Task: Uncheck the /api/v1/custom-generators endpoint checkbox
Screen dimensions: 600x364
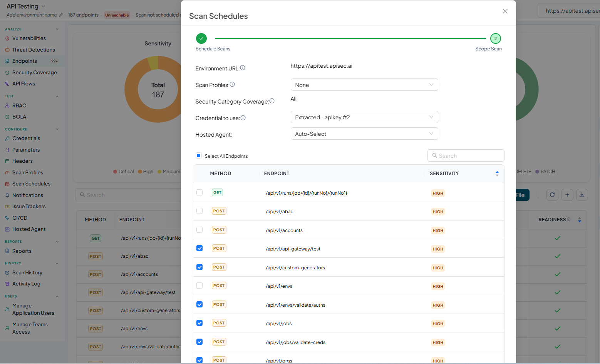Action: [x=199, y=267]
